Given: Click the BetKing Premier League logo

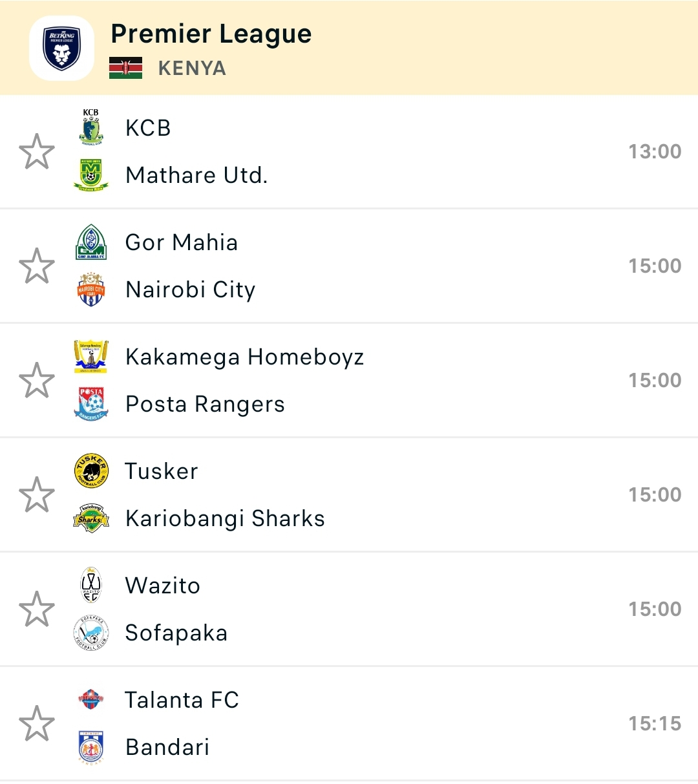Looking at the screenshot, I should [x=61, y=48].
